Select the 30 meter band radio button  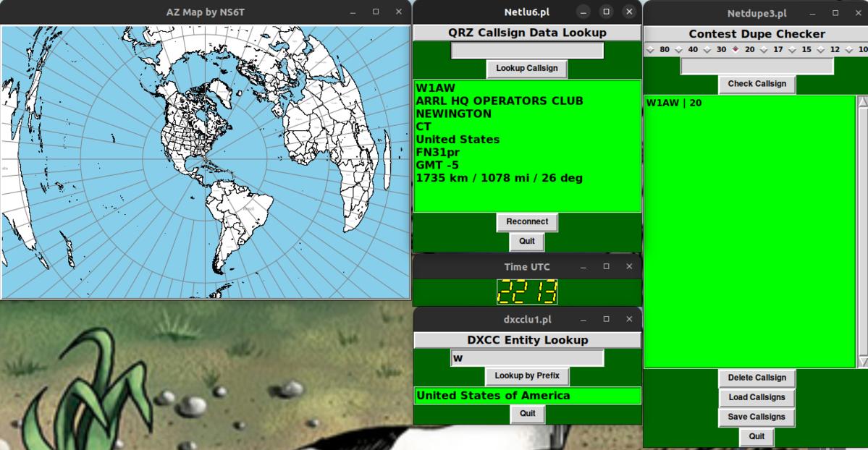[x=707, y=50]
